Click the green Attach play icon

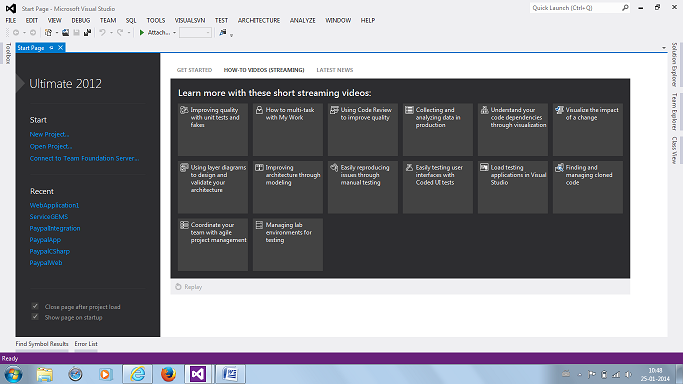pyautogui.click(x=142, y=33)
